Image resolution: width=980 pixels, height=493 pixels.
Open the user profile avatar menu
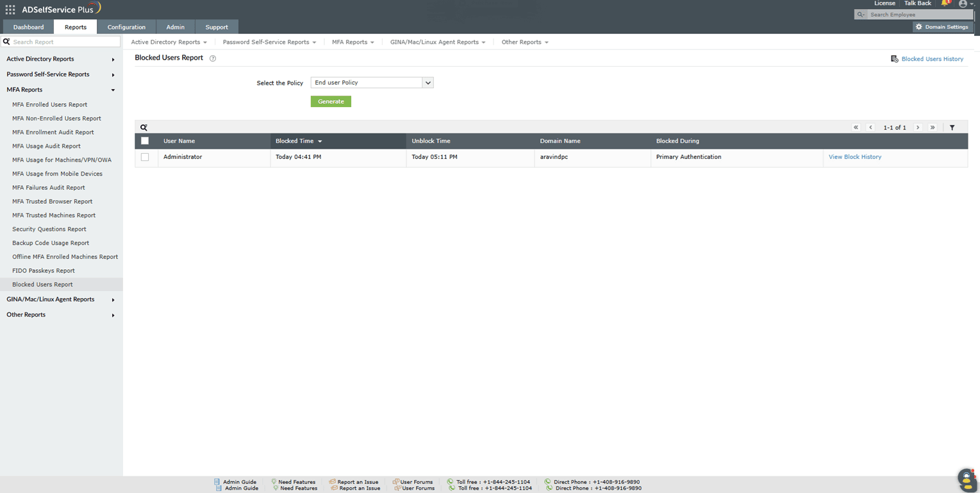pyautogui.click(x=963, y=4)
